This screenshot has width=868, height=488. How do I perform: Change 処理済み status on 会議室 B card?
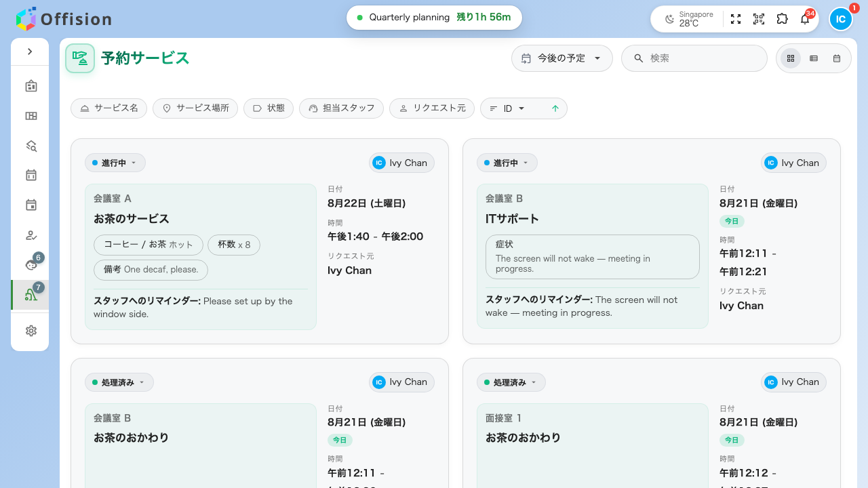click(x=119, y=382)
